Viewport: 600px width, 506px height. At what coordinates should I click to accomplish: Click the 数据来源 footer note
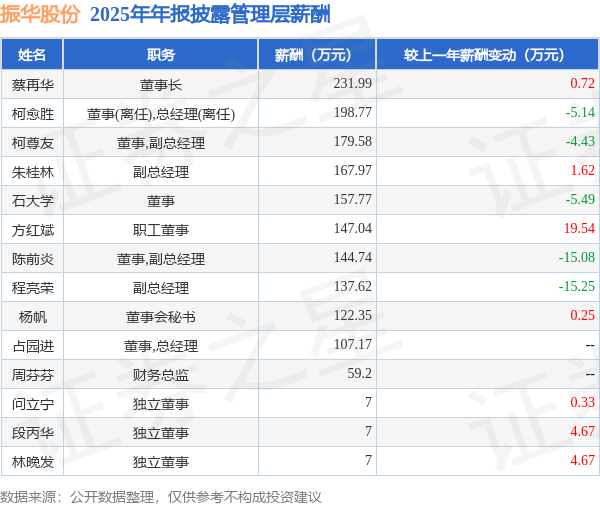(161, 497)
